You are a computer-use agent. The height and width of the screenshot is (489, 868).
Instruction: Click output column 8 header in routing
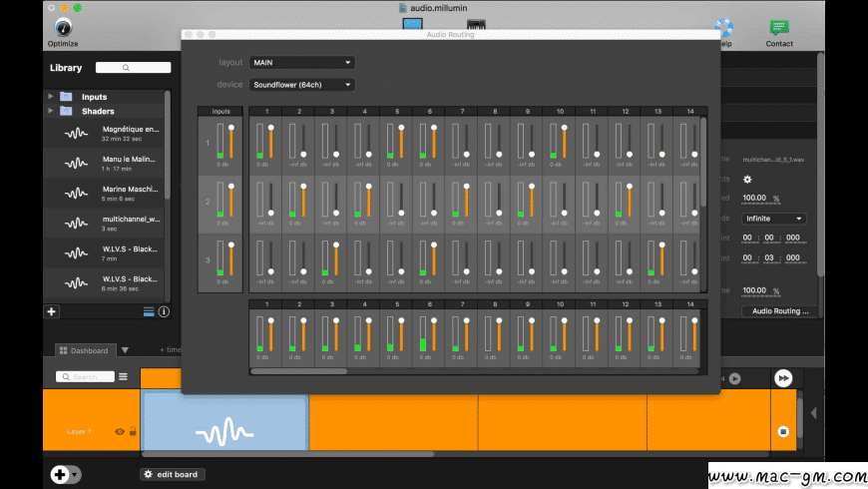[x=495, y=112]
